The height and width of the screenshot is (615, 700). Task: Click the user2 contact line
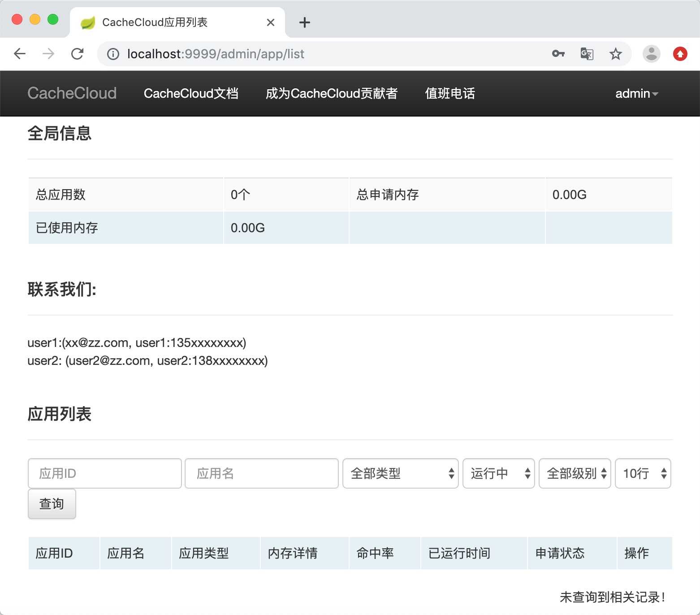[148, 361]
